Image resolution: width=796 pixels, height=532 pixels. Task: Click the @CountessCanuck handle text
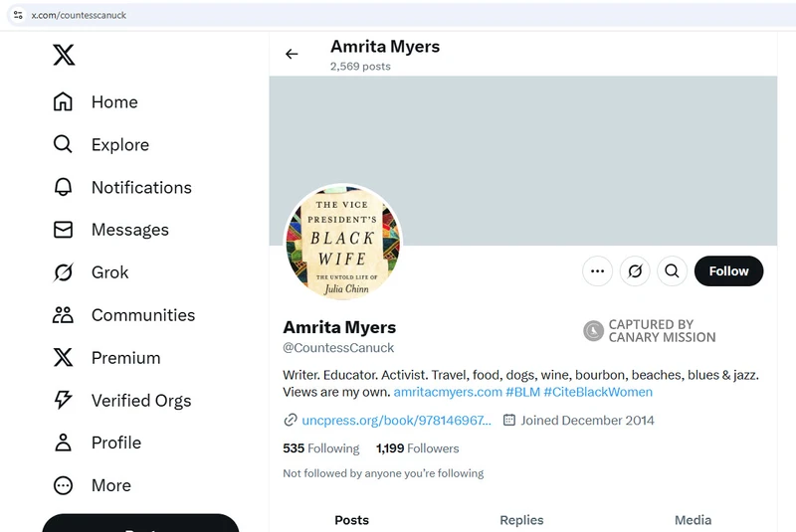click(x=338, y=348)
